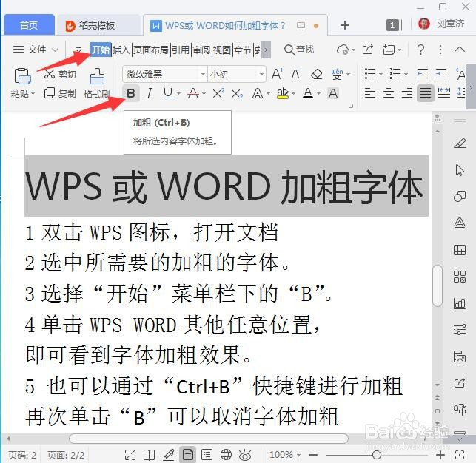Open the font name combo box
This screenshot has height=463, width=476.
(165, 74)
